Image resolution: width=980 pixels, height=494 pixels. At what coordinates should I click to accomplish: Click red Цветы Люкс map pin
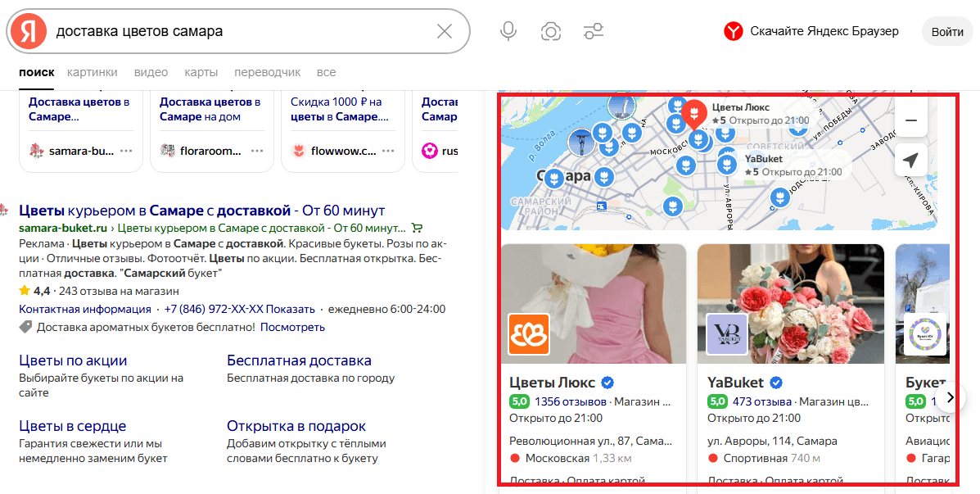tap(693, 113)
